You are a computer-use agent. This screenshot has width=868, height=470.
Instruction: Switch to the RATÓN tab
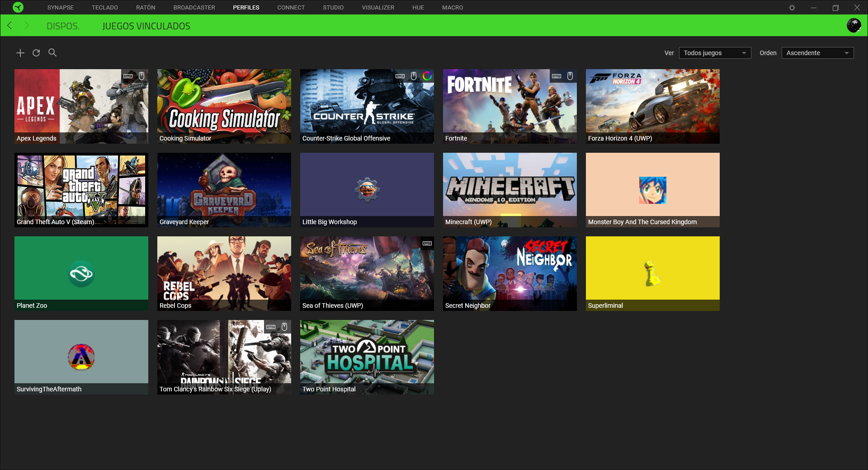click(146, 8)
